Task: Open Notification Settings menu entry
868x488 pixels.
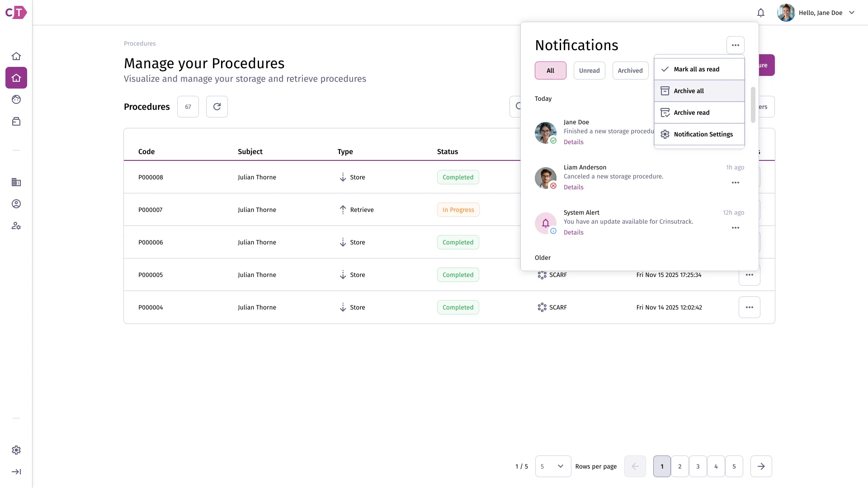Action: coord(699,134)
